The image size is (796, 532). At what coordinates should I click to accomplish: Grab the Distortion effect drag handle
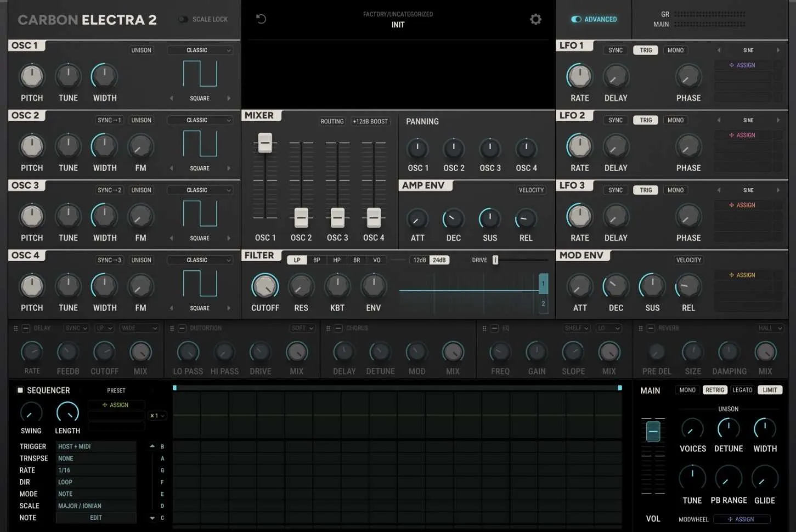[172, 328]
